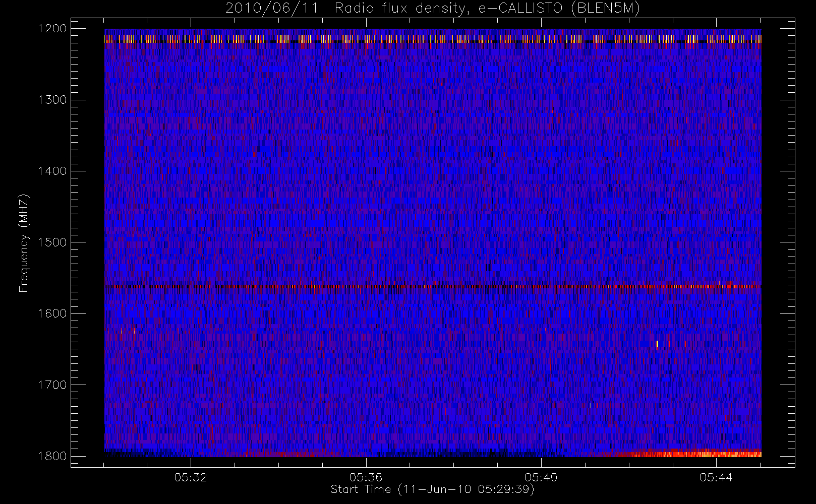Click the 1300 frequency axis label

[52, 100]
